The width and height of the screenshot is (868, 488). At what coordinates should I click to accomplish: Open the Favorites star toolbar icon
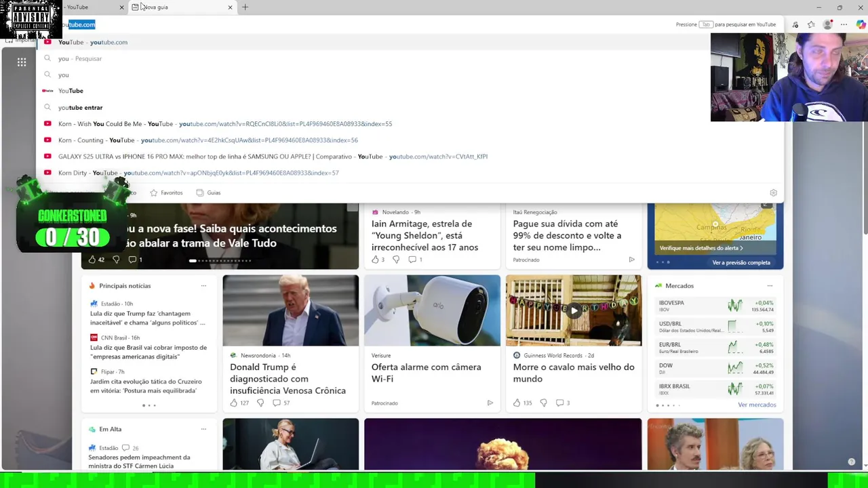pos(811,24)
